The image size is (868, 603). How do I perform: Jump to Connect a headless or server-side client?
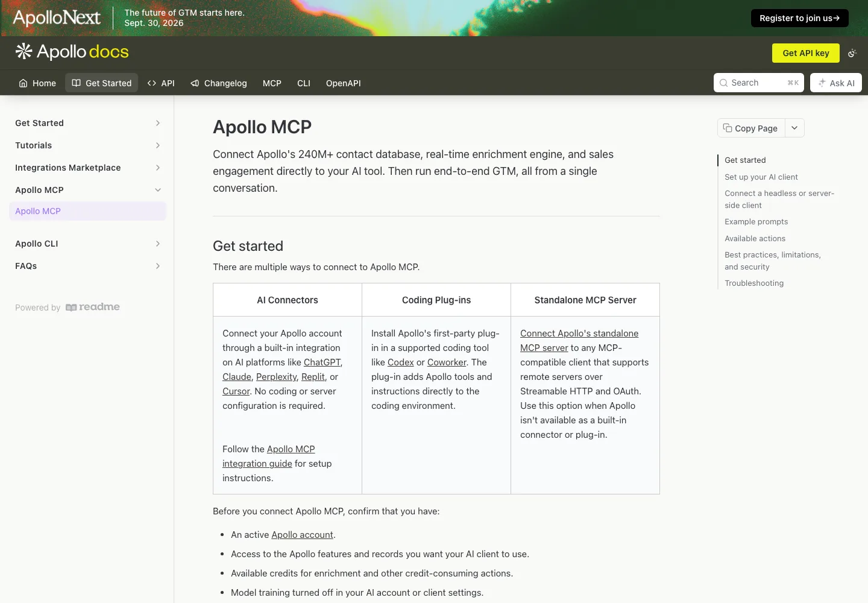pyautogui.click(x=779, y=200)
